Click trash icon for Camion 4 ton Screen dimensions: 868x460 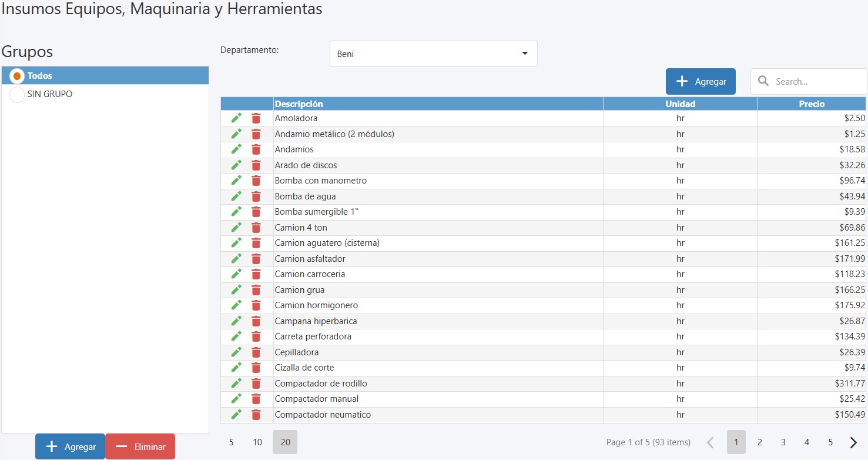coord(256,228)
